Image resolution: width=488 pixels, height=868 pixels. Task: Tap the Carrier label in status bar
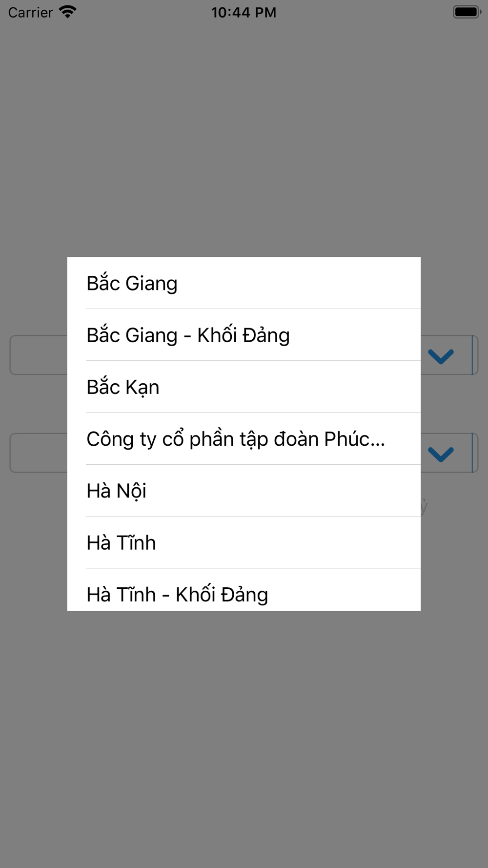(x=30, y=12)
